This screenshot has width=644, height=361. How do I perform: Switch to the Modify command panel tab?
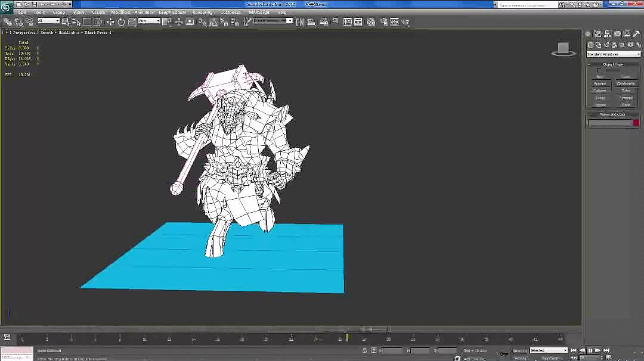coord(597,34)
